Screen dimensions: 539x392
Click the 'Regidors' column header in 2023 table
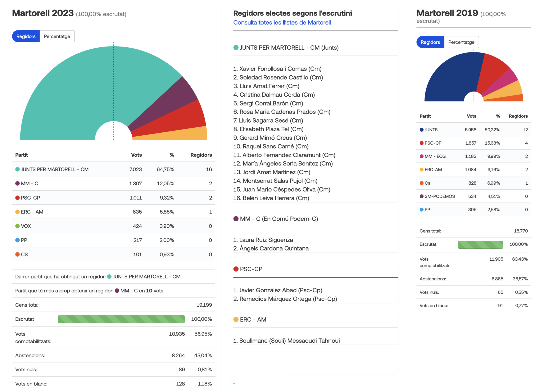point(201,155)
